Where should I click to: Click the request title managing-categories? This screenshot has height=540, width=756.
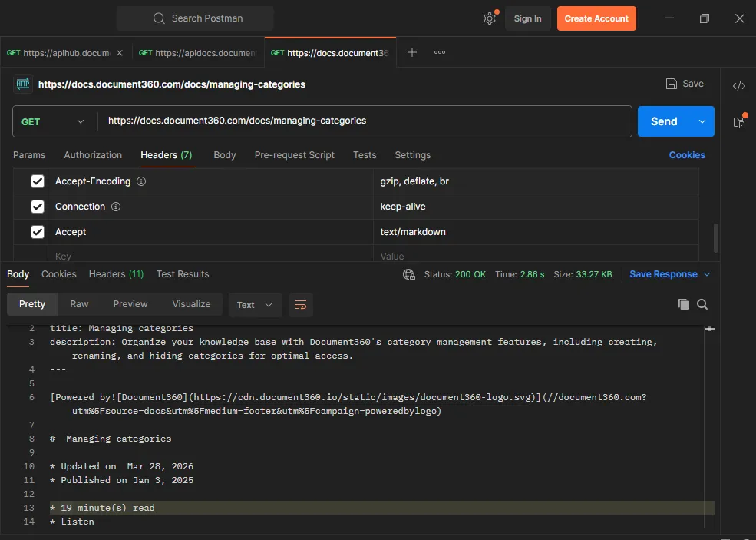point(172,84)
